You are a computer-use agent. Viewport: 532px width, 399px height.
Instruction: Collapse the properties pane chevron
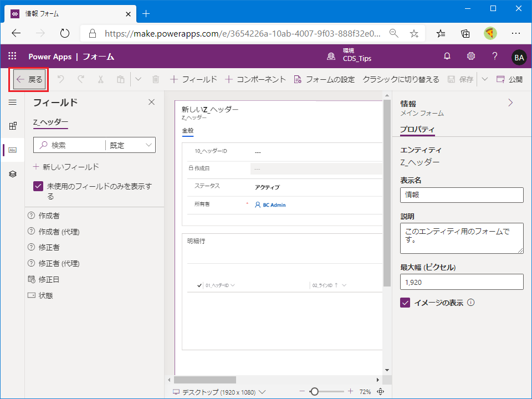pos(510,103)
